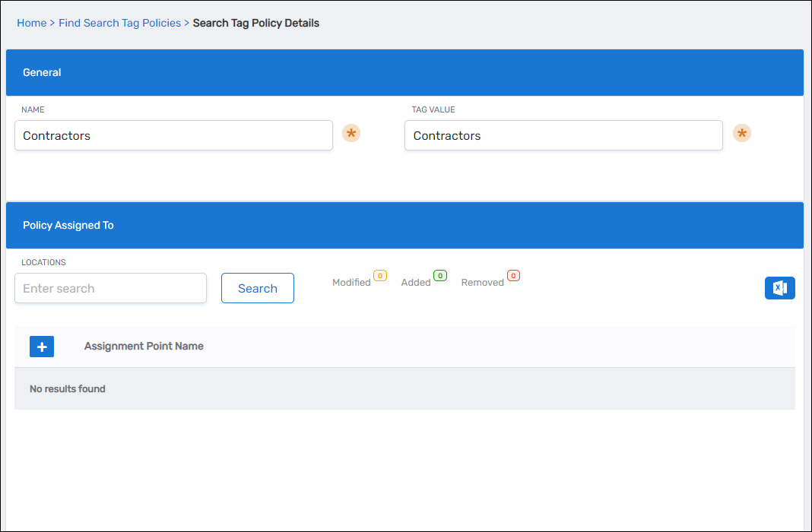Click the Modified count badge

coord(380,276)
